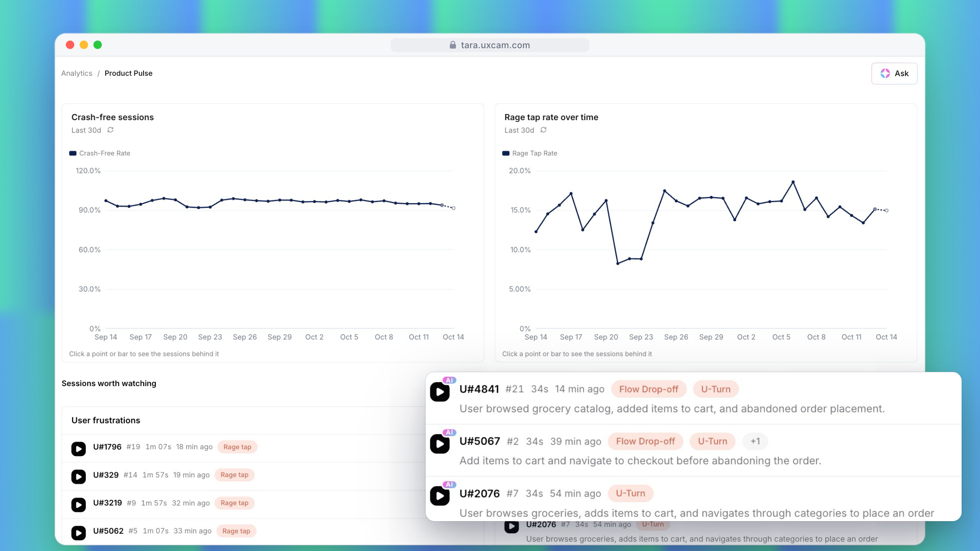
Task: Play AI session U#2076 in popup
Action: tap(439, 496)
